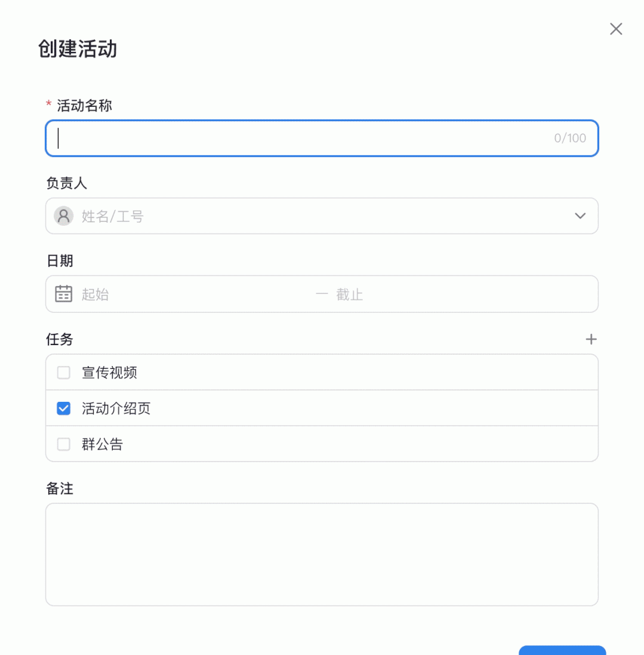Tick the 宣传视频 checkbox
Viewport: 644px width, 655px height.
click(63, 373)
